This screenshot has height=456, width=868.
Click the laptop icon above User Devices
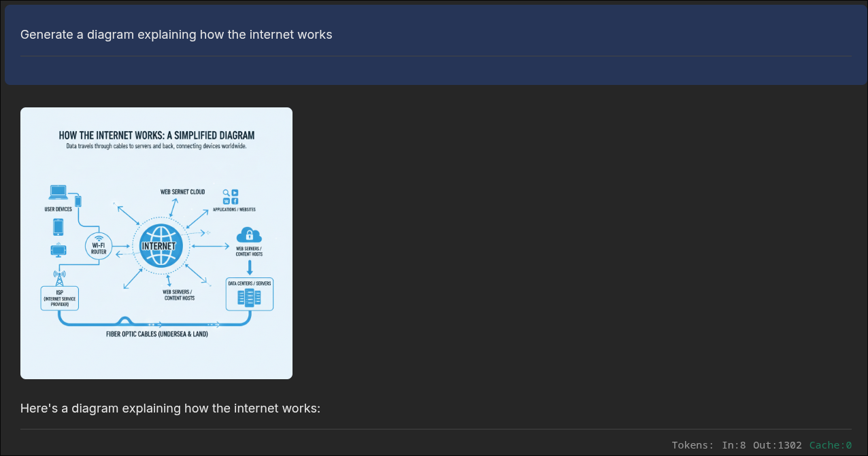pos(59,192)
